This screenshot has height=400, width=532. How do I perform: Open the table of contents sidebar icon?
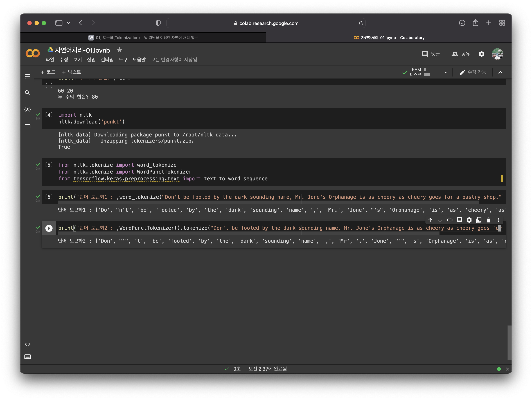27,76
